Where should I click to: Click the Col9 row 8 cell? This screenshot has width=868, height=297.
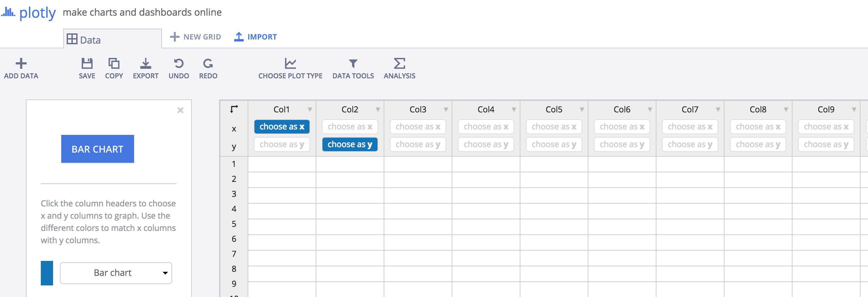(826, 273)
